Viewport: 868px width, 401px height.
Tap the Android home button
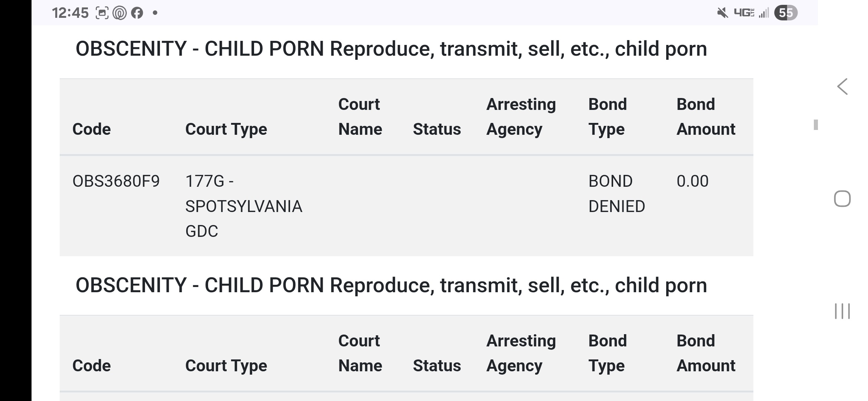[842, 199]
